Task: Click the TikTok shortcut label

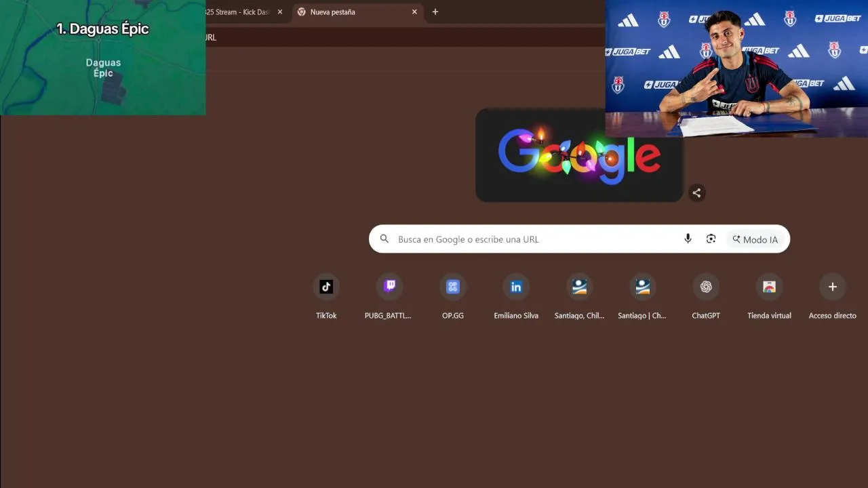Action: pyautogui.click(x=326, y=316)
